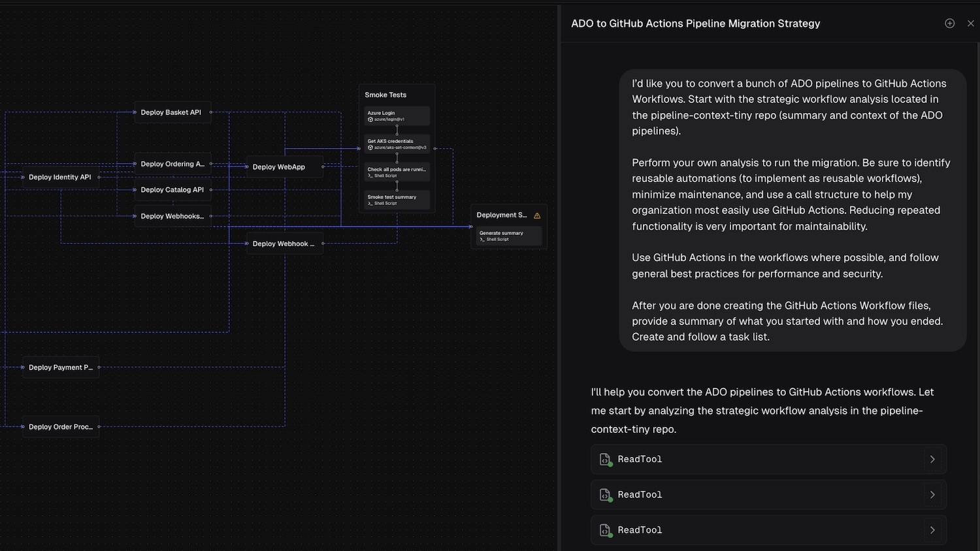Click the Azure Login action icon

click(x=370, y=119)
